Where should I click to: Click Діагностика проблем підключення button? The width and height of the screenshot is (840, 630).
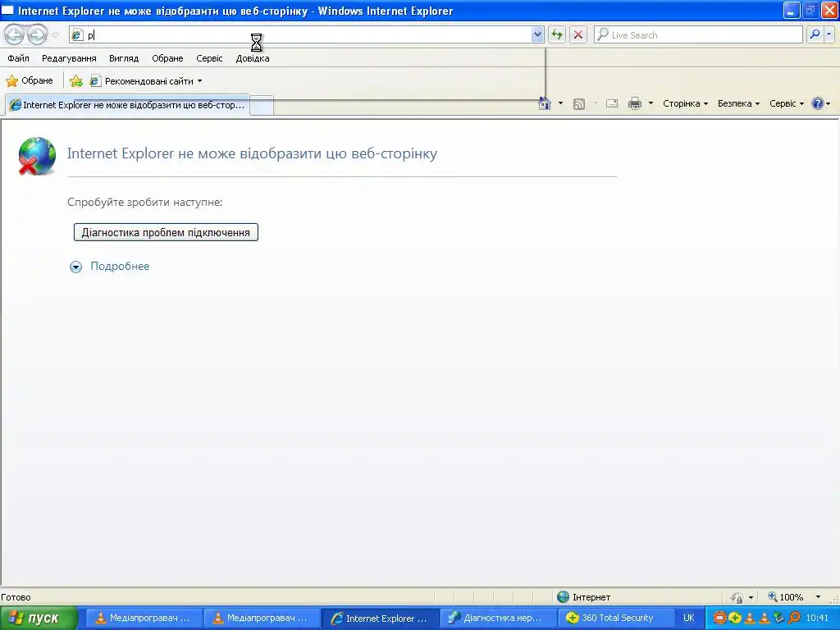166,232
